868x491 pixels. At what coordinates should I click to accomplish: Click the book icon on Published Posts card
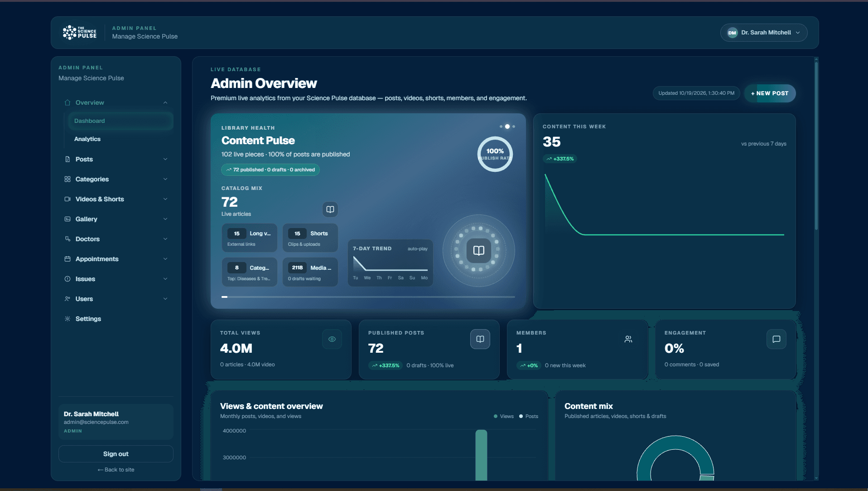480,339
